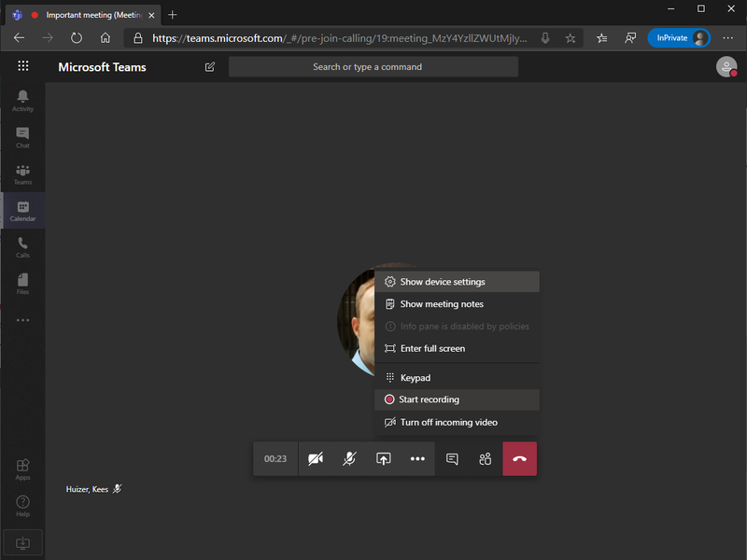Click the Microsoft Teams title
This screenshot has height=560, width=747.
click(x=102, y=67)
